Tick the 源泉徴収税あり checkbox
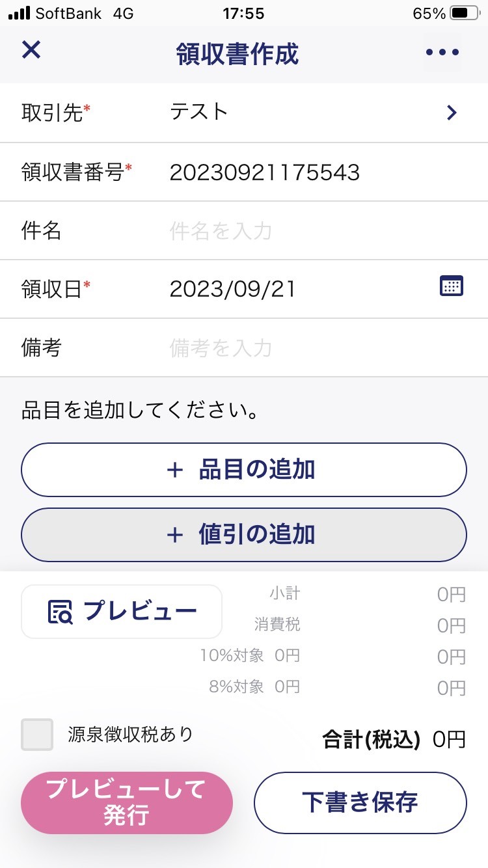The width and height of the screenshot is (488, 868). coord(37,735)
